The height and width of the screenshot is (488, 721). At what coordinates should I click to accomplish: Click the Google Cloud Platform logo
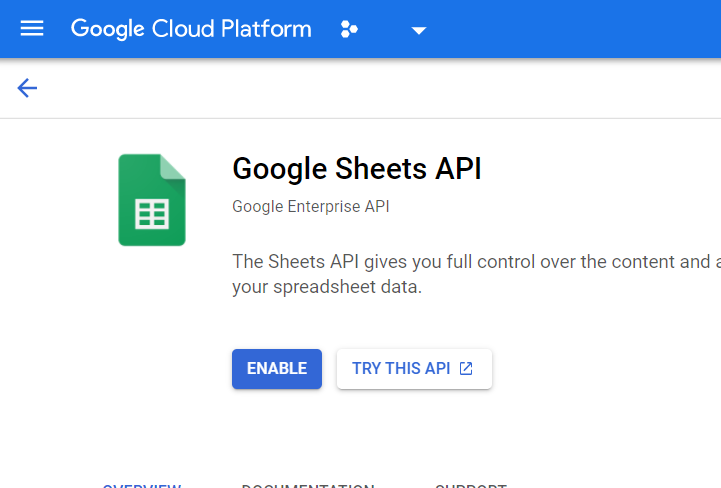click(191, 29)
